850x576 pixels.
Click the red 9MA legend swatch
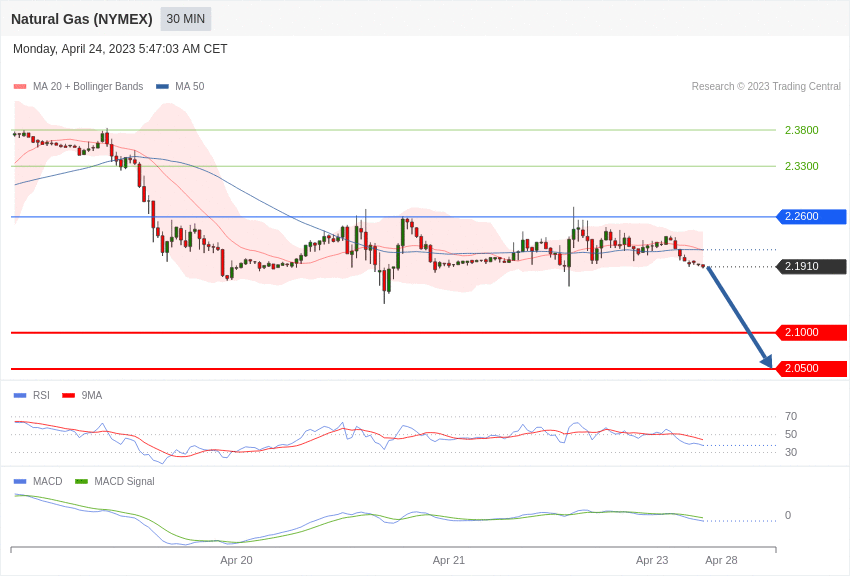[69, 396]
